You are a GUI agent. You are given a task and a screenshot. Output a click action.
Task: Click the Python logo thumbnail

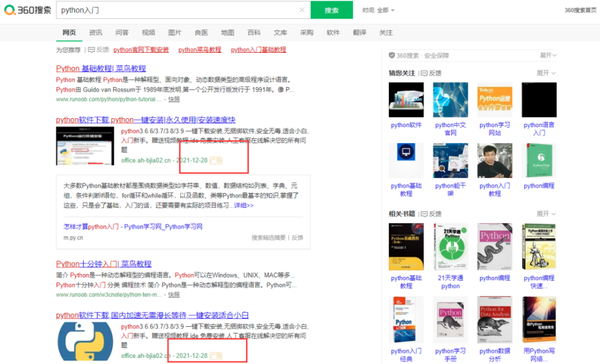[85, 341]
